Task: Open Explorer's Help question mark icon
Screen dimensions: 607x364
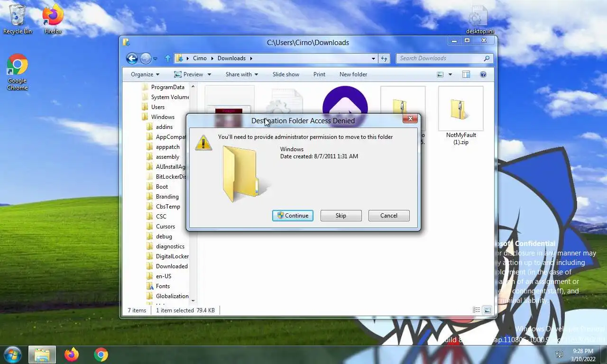Action: [483, 74]
